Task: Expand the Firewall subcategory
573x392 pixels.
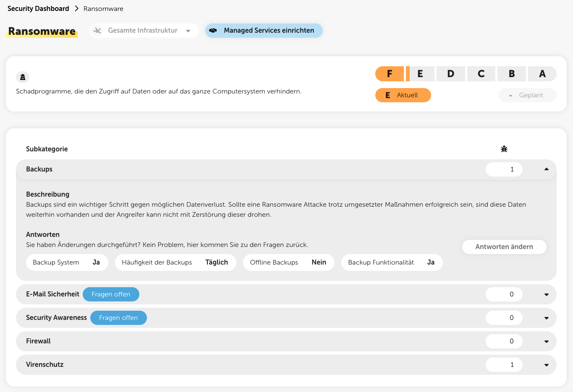Action: [546, 341]
